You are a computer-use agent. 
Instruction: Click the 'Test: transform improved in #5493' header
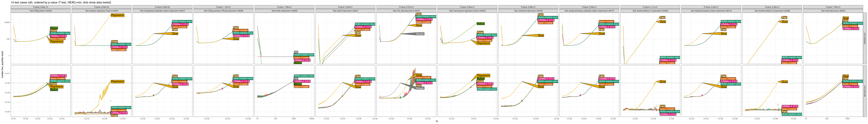pos(528,11)
